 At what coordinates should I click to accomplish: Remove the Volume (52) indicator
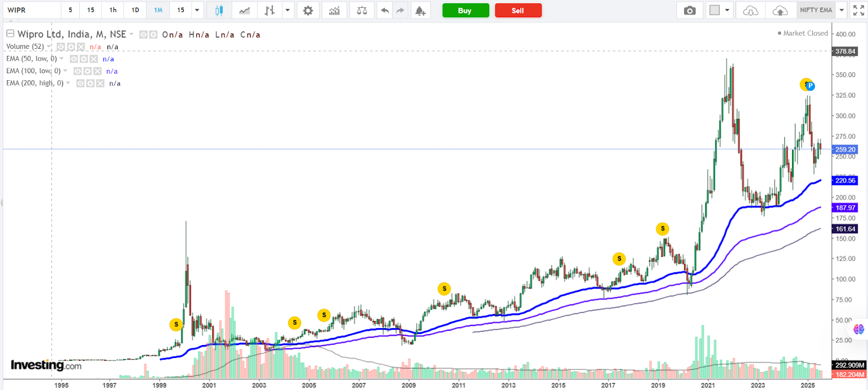[x=80, y=47]
